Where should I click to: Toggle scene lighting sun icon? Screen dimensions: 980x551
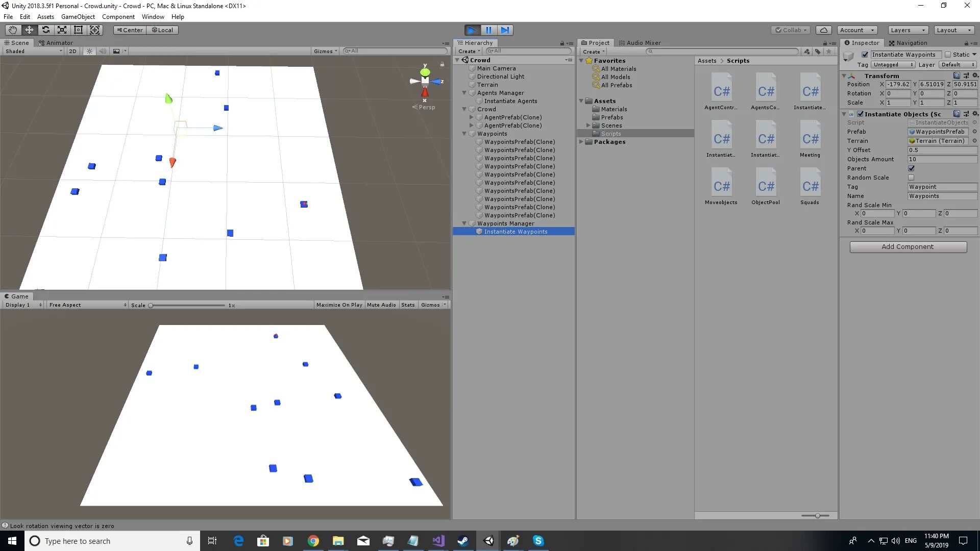[x=89, y=51]
